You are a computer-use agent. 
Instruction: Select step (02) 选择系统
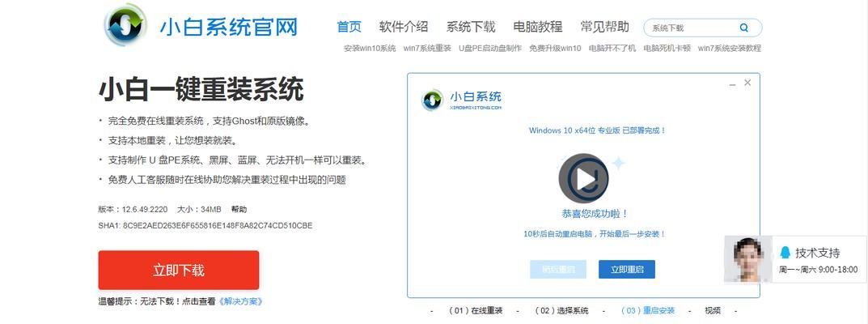(x=561, y=311)
